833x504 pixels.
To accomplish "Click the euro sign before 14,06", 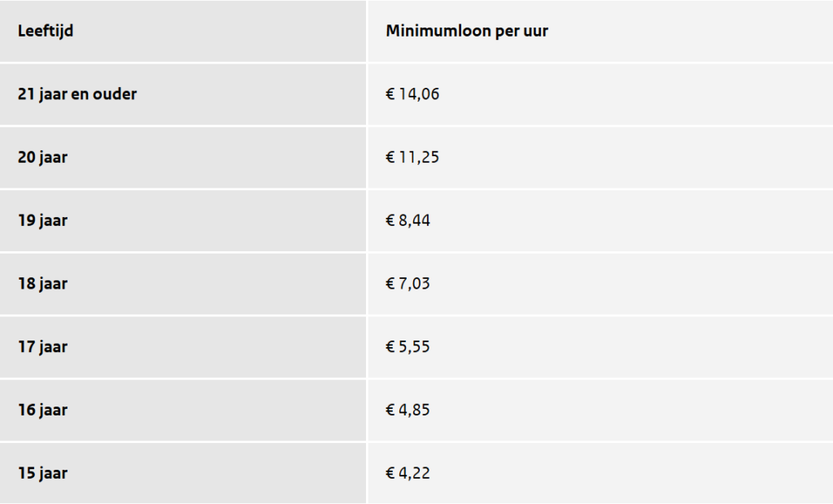I will 390,94.
